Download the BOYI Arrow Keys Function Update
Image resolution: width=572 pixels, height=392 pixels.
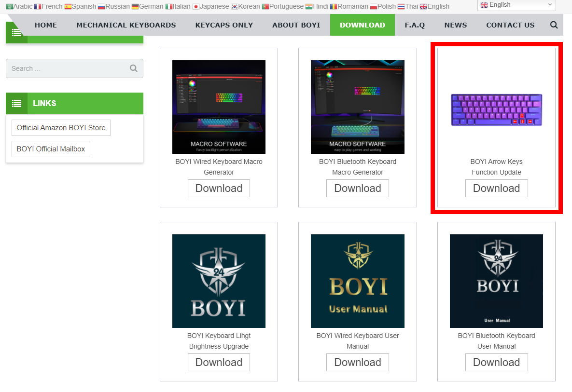coord(496,189)
